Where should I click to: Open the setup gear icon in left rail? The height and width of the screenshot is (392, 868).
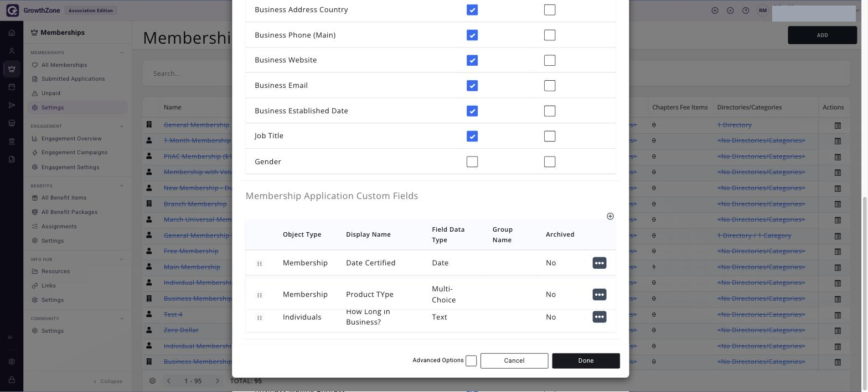[x=12, y=362]
